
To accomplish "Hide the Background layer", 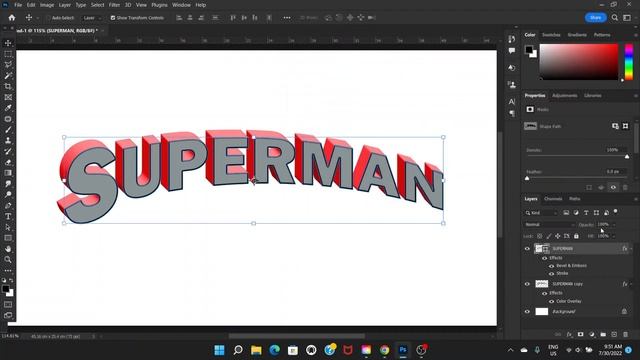I will click(x=527, y=311).
